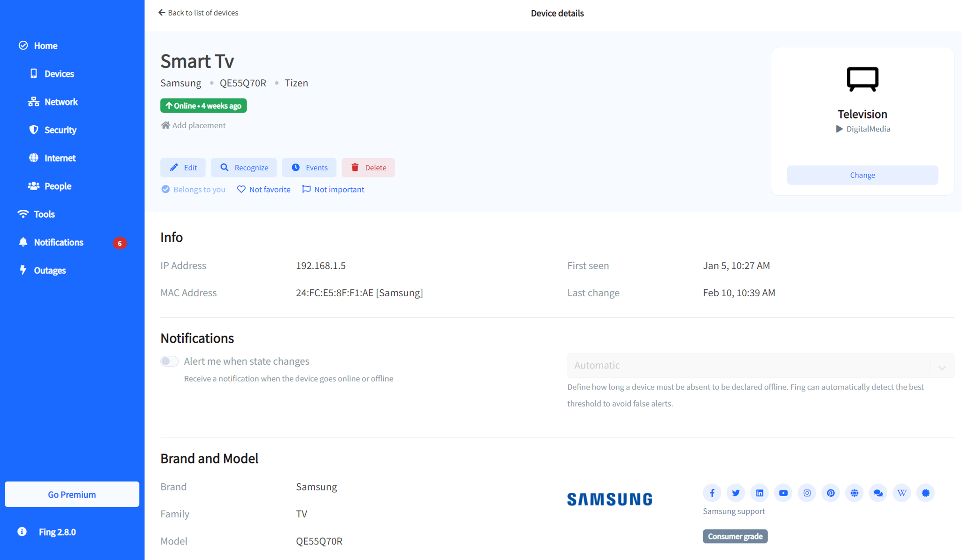Open Samsung's YouTube channel icon
Viewport: 962px width, 560px height.
coord(783,493)
